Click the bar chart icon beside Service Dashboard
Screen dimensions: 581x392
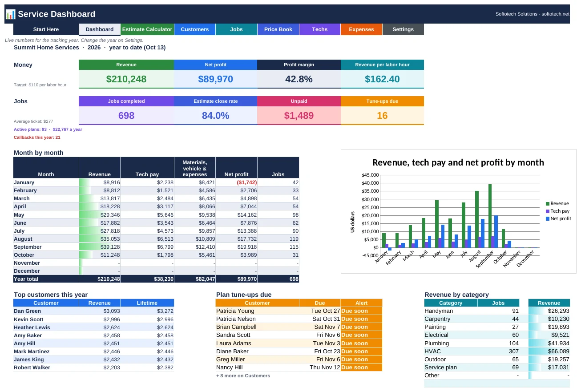10,14
